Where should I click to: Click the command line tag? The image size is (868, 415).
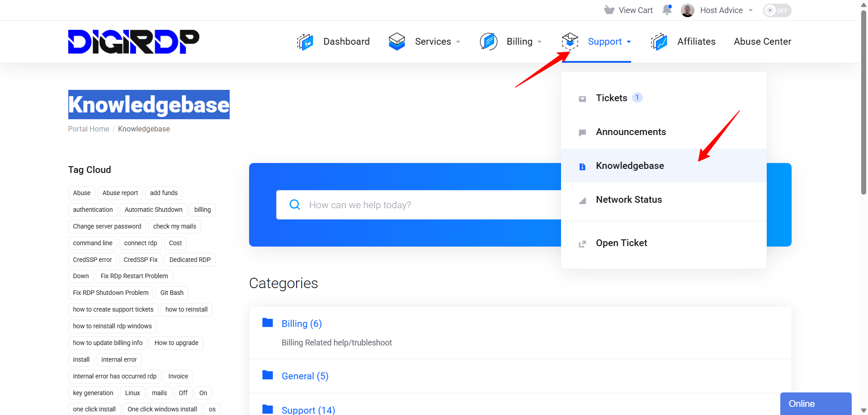coord(93,243)
